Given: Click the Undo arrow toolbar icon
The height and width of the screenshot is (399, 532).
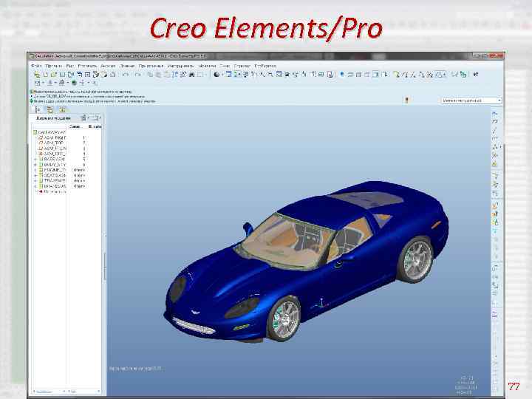Looking at the screenshot, I should pos(126,75).
